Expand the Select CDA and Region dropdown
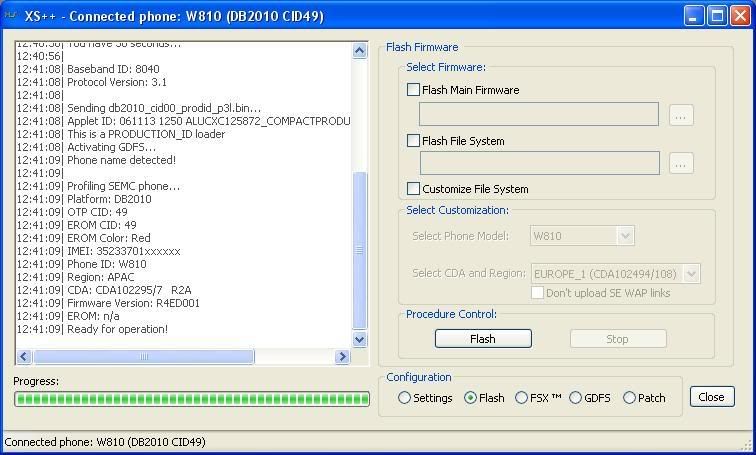The image size is (756, 455). 691,273
